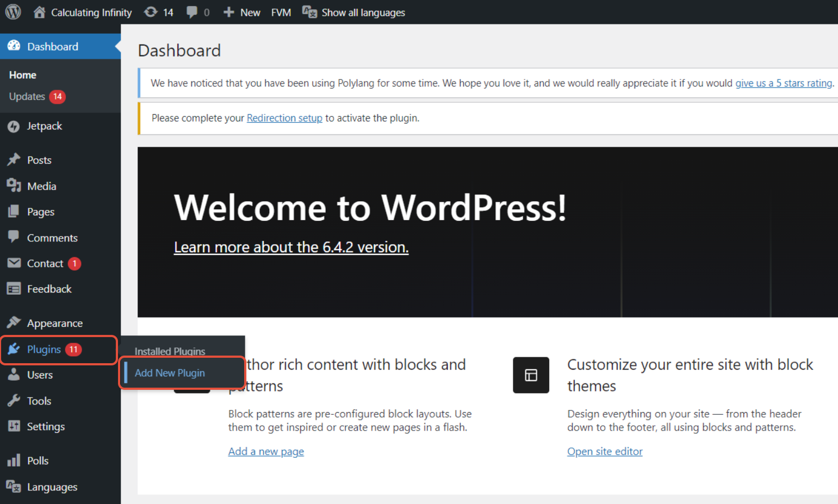
Task: Select Home under Dashboard
Action: pos(23,75)
